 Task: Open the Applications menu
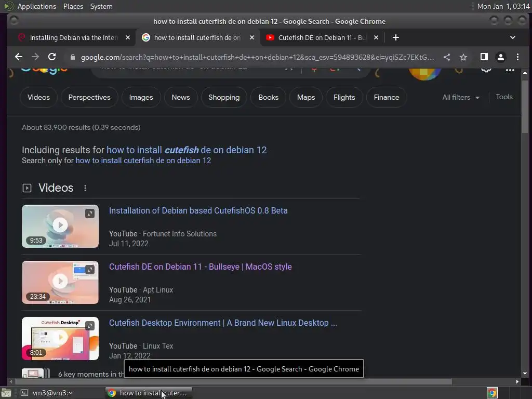(37, 6)
